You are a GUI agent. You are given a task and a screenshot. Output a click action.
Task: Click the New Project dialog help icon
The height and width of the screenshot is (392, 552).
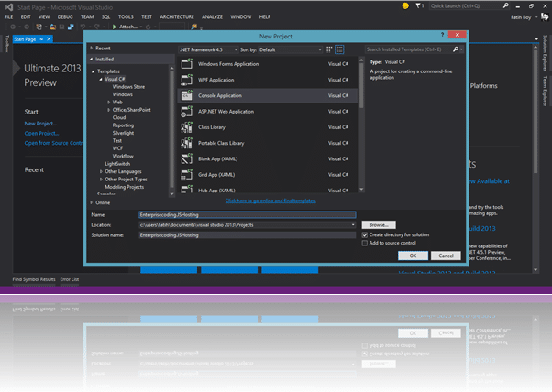[442, 35]
